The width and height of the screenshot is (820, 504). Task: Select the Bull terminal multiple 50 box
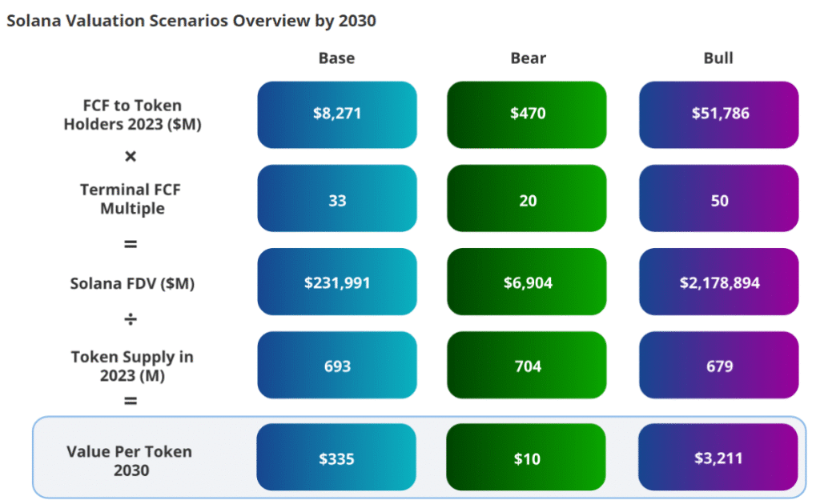click(x=719, y=200)
